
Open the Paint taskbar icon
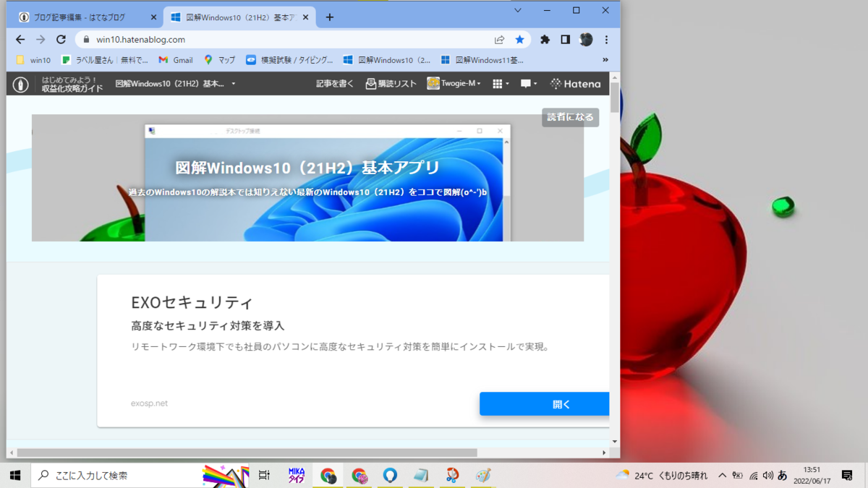[x=483, y=475]
